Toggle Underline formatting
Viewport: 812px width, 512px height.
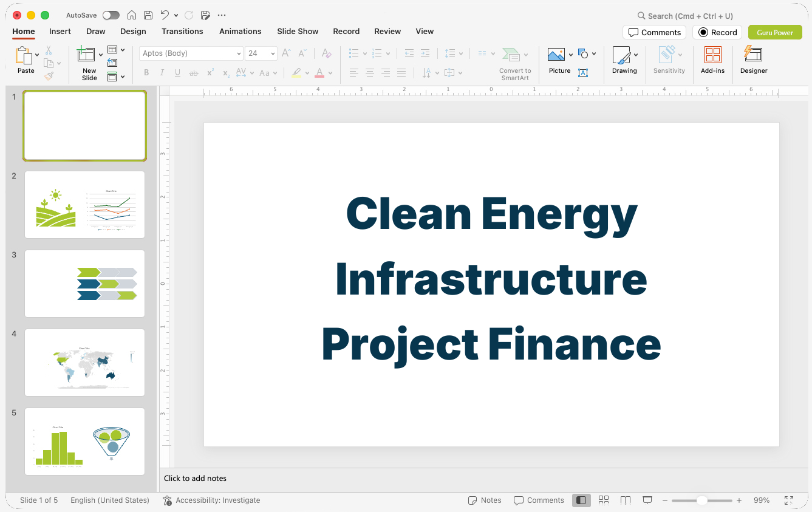click(177, 73)
